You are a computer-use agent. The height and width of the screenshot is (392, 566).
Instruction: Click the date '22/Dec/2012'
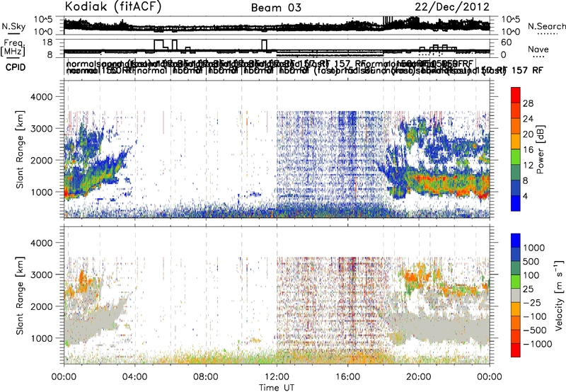pos(452,7)
